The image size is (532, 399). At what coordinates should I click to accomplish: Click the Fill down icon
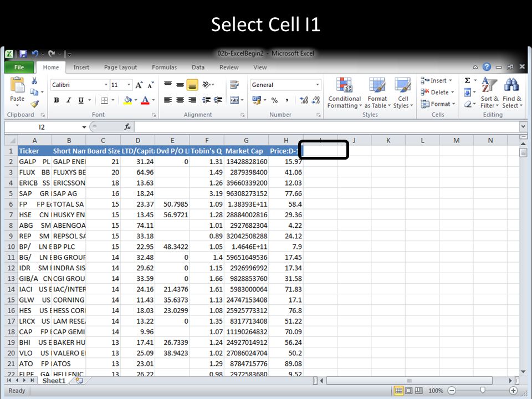pyautogui.click(x=468, y=93)
